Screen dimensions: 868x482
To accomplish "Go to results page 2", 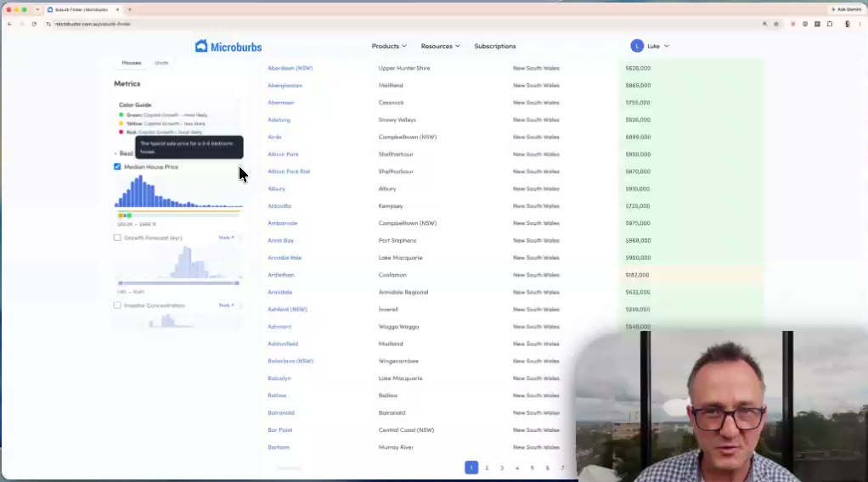I will point(487,468).
